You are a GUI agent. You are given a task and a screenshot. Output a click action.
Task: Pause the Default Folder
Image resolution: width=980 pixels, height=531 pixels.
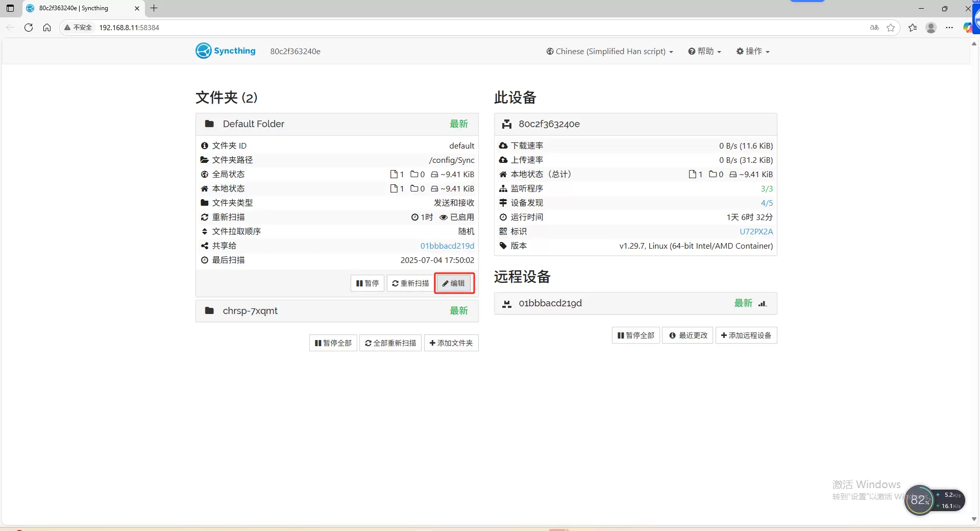tap(367, 283)
